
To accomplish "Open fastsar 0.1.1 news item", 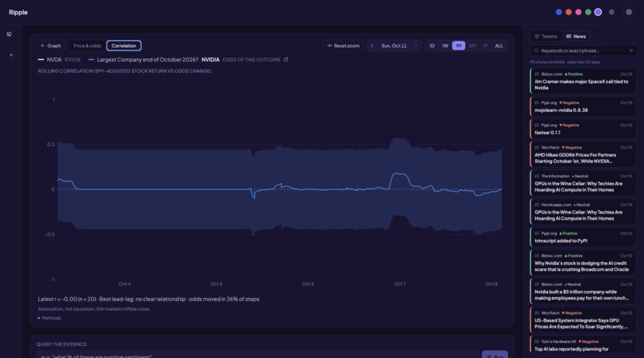I will (583, 129).
